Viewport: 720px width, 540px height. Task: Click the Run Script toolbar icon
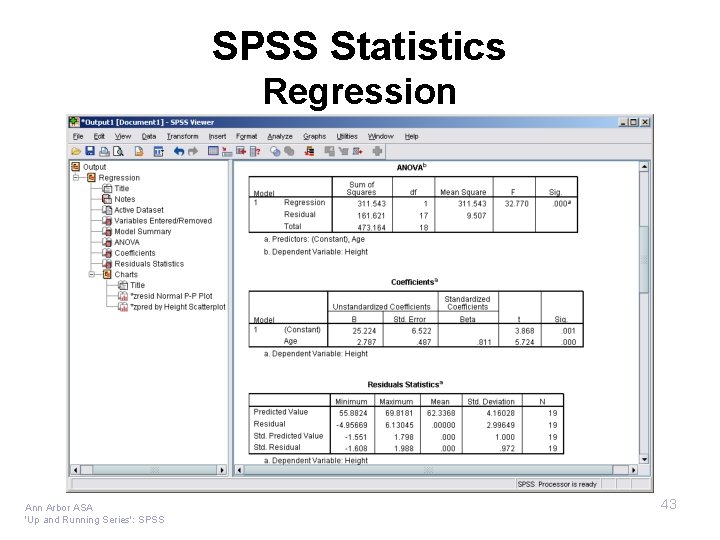358,151
